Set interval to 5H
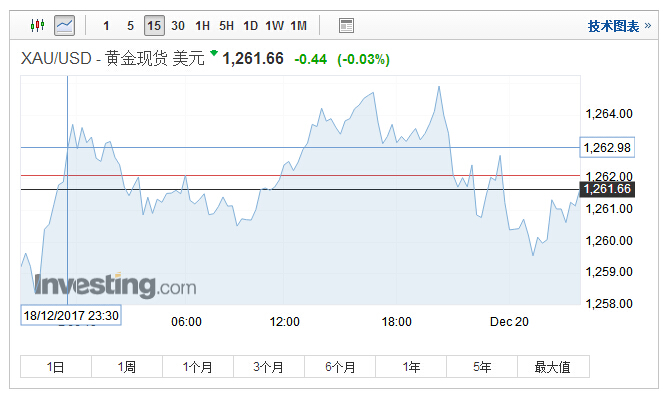 (226, 26)
